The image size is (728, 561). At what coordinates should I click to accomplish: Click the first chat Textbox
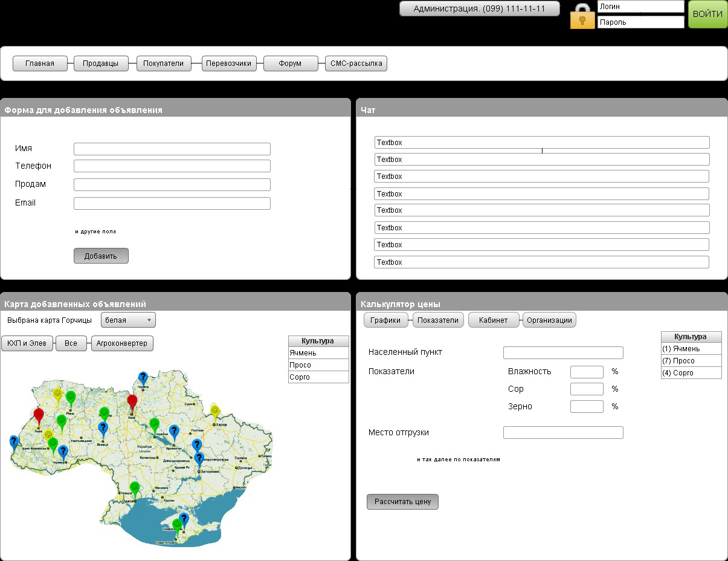point(542,143)
